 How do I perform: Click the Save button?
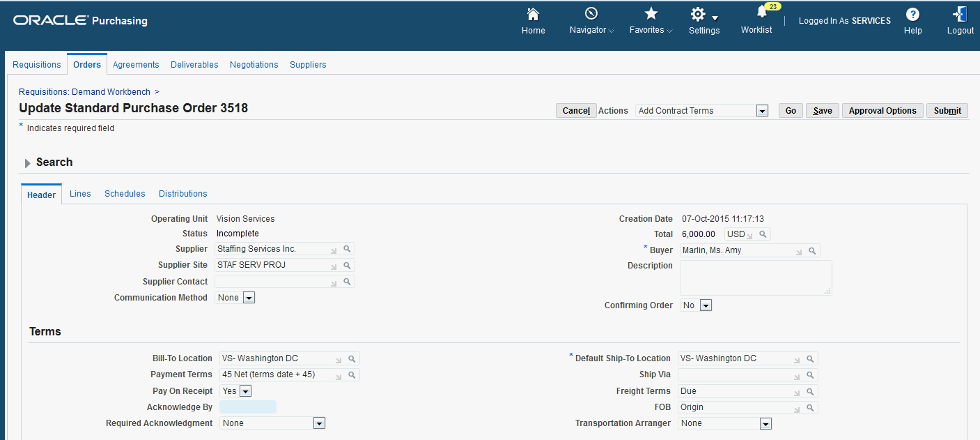tap(823, 111)
